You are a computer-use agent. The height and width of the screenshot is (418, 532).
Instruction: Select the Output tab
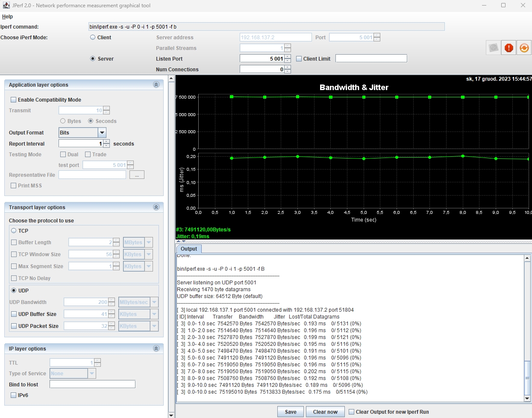pos(189,249)
